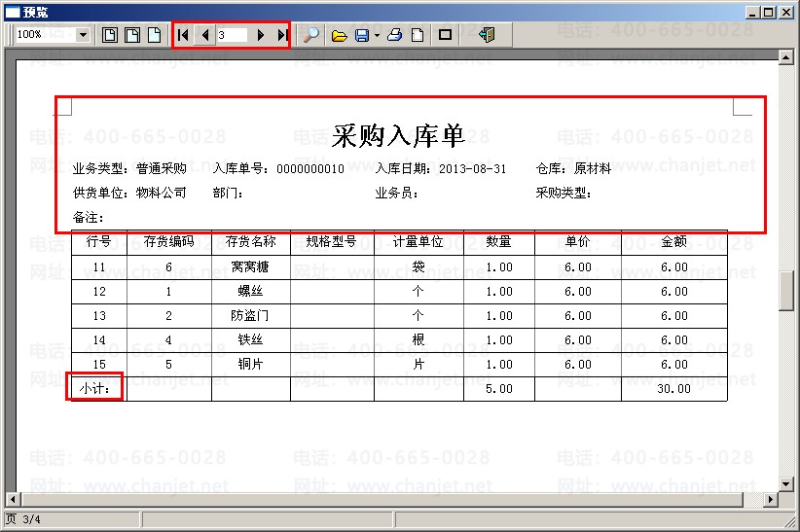
Task: Click the 采购类型 label
Action: 564,194
